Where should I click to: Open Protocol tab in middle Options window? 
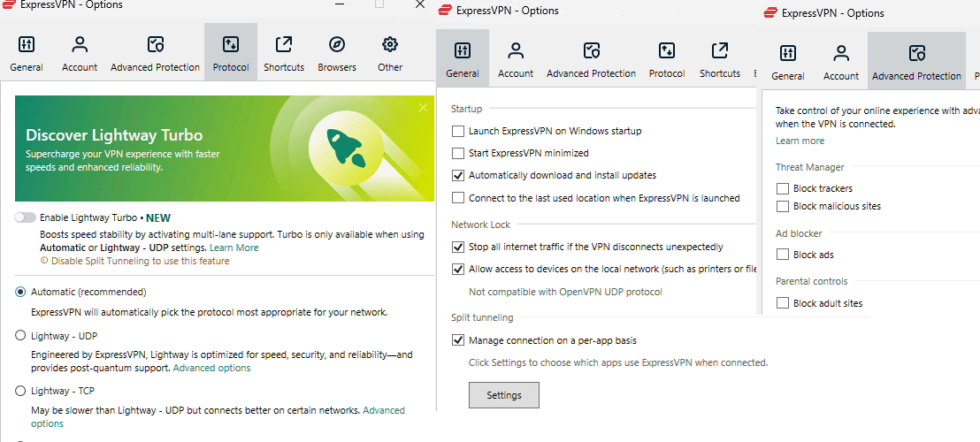point(667,58)
